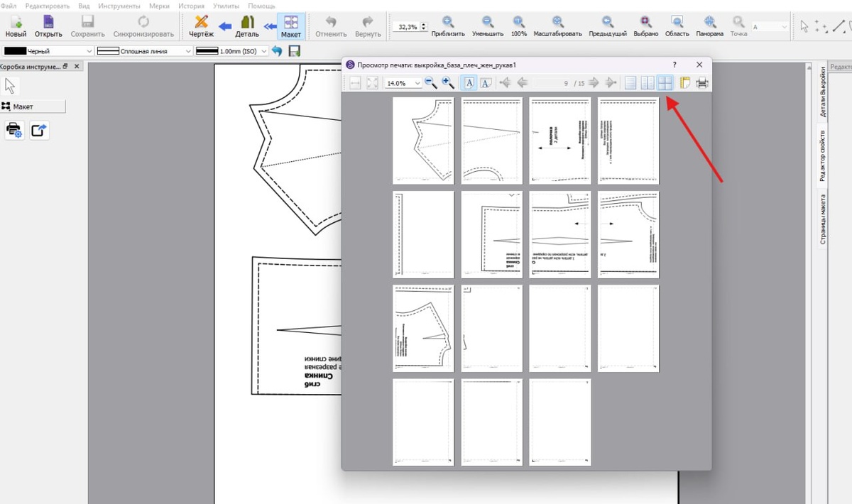
Task: Toggle landscape orientation in print preview
Action: click(x=486, y=83)
